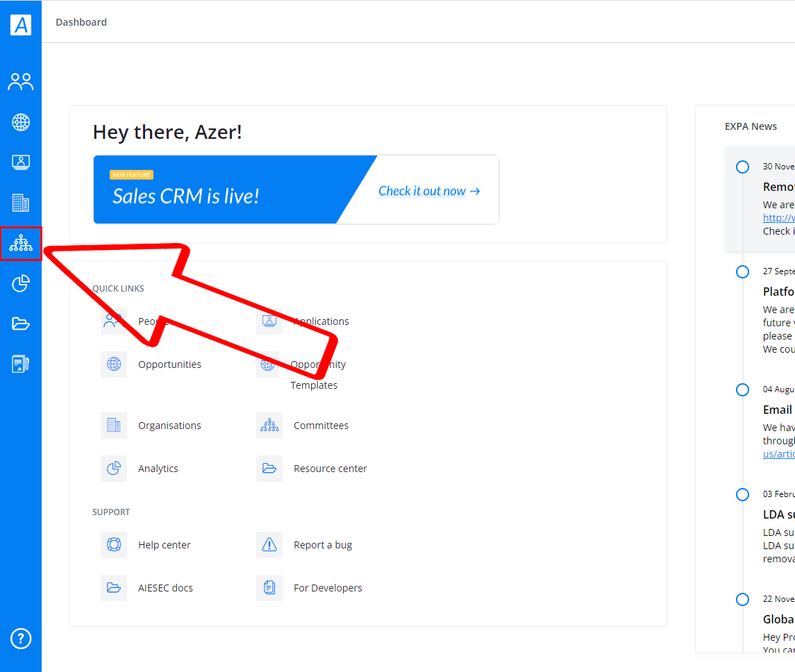This screenshot has height=672, width=795.
Task: Click the 03 February news timeline marker
Action: point(742,494)
